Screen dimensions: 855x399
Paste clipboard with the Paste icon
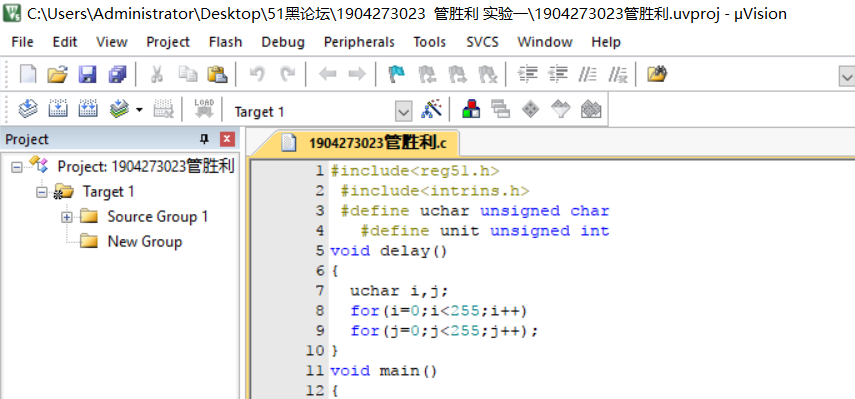pos(217,74)
